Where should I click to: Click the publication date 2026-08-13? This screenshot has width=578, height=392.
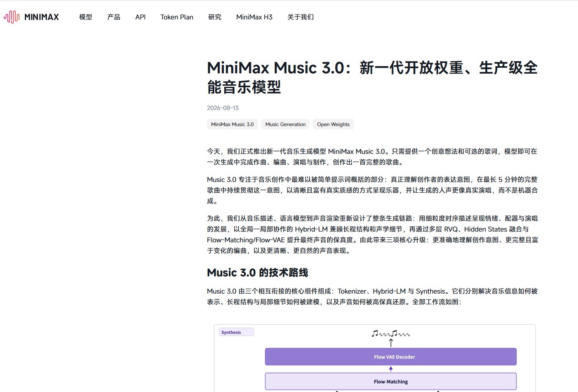pyautogui.click(x=223, y=108)
